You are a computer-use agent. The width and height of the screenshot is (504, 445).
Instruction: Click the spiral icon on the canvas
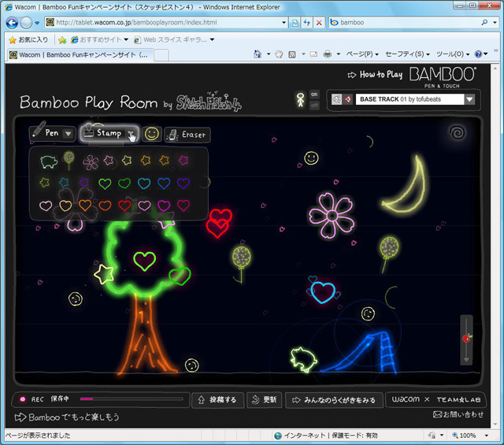pyautogui.click(x=457, y=132)
